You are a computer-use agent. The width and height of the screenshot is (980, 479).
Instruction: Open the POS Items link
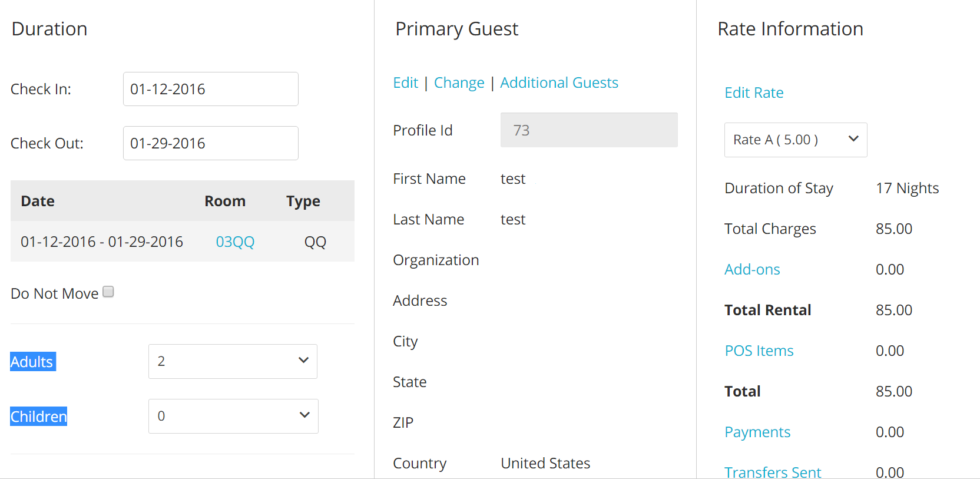pyautogui.click(x=759, y=351)
